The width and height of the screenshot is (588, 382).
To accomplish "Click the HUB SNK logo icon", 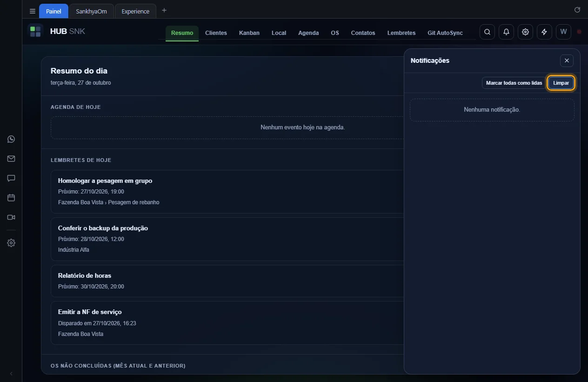I will [35, 32].
